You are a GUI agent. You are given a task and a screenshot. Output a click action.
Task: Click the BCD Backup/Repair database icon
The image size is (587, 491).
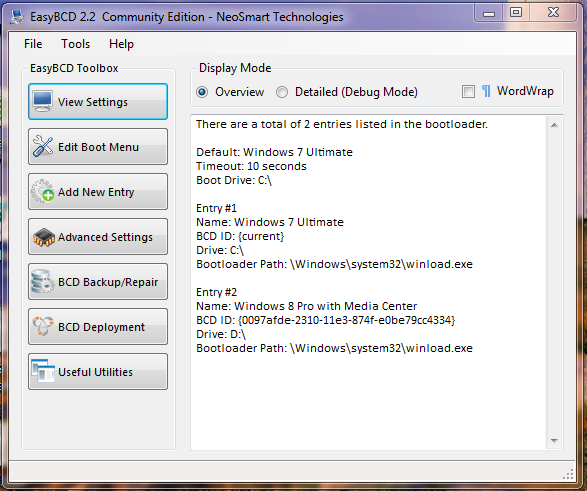(42, 281)
